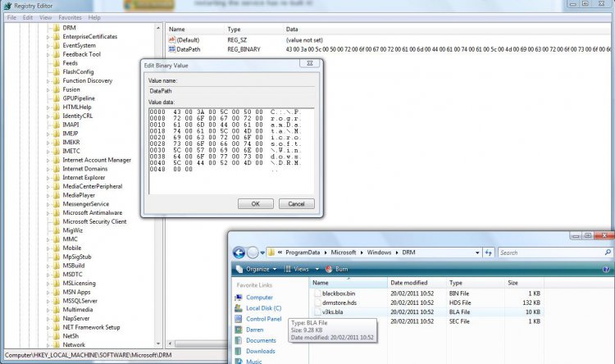This screenshot has height=364, width=615.
Task: Click the Burn disc icon in Explorer toolbar
Action: pos(330,269)
